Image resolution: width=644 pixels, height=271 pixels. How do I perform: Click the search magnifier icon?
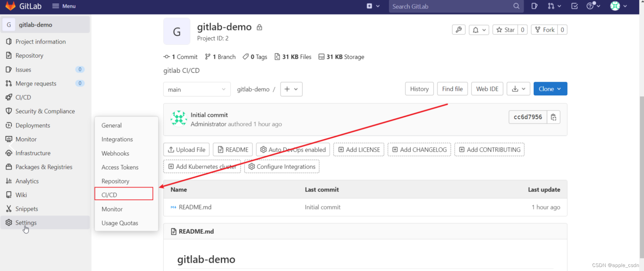tap(516, 6)
